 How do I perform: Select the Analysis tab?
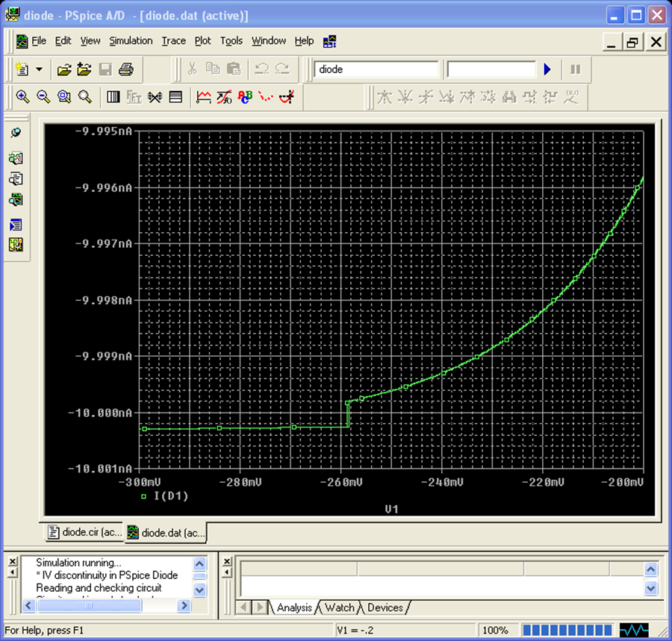[x=294, y=607]
